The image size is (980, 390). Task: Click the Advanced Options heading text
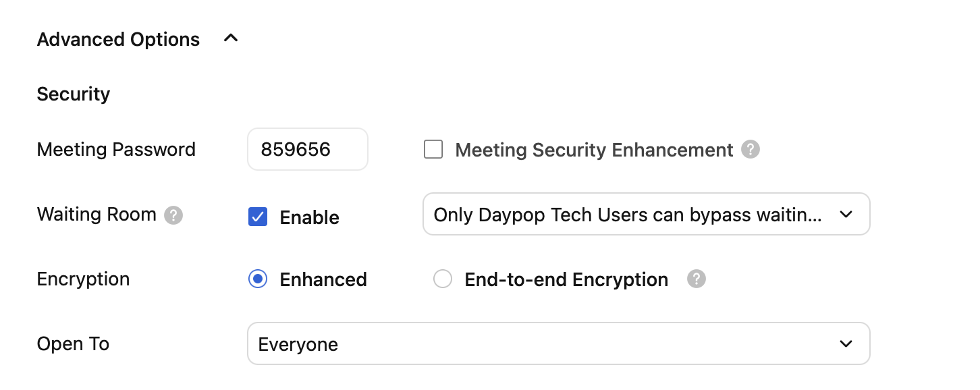[x=118, y=40]
